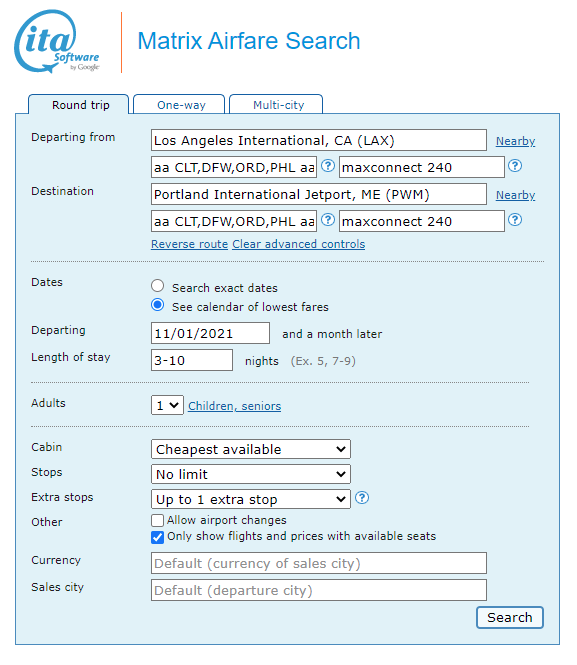Switch to the One-way tab
This screenshot has width=577, height=665.
point(179,104)
